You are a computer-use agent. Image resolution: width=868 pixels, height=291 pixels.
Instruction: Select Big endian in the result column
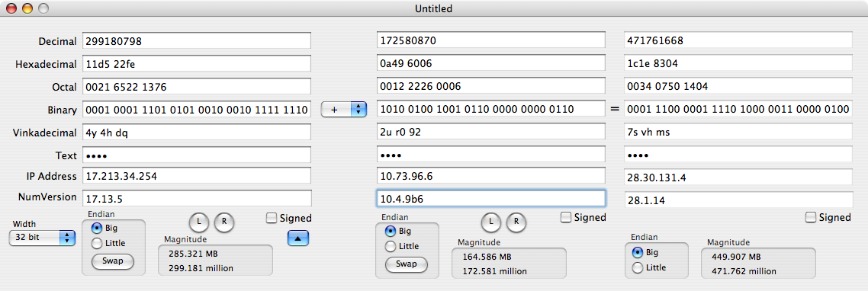(638, 252)
